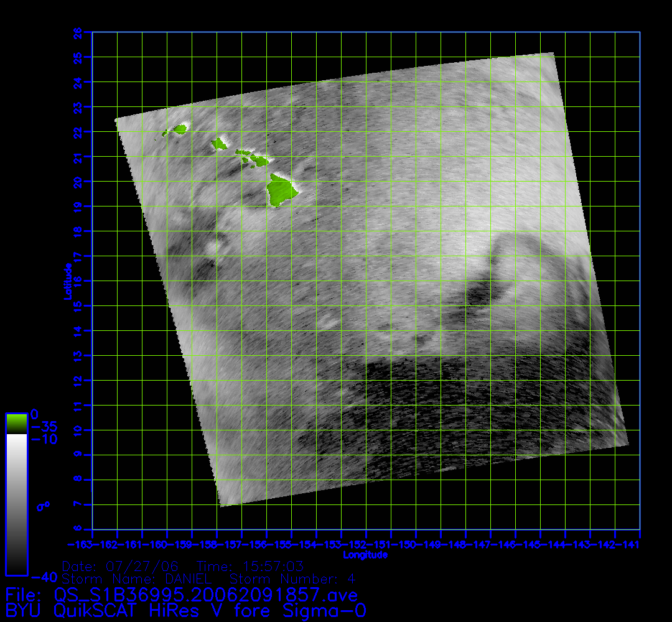Click the 0 label atop the color bar
672x622 pixels.
35,414
